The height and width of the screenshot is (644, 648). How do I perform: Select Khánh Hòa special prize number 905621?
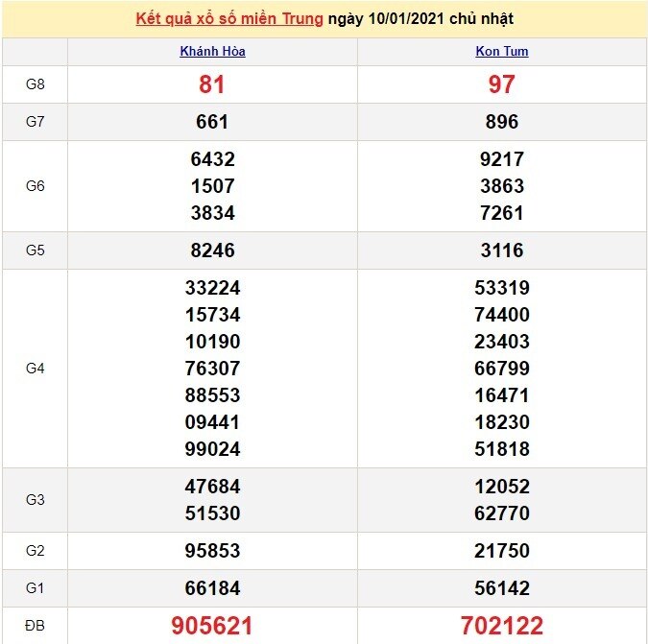coord(212,626)
